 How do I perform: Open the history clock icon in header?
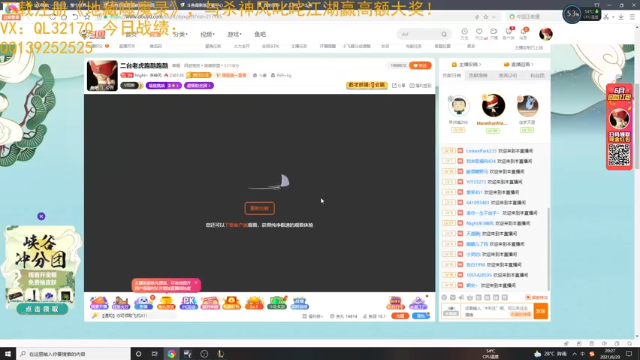coord(464,31)
